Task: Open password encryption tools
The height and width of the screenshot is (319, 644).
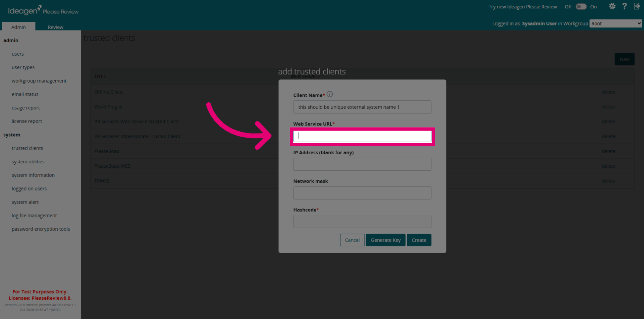Action: coord(41,229)
